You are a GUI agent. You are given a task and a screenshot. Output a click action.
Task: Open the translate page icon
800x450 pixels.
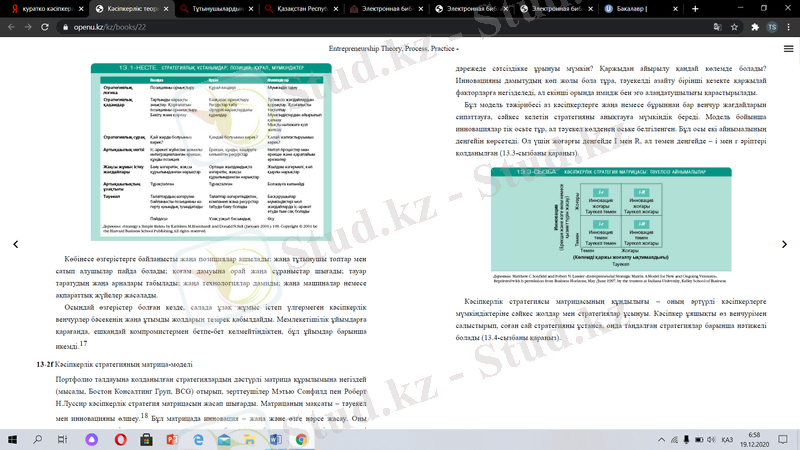coord(717,27)
